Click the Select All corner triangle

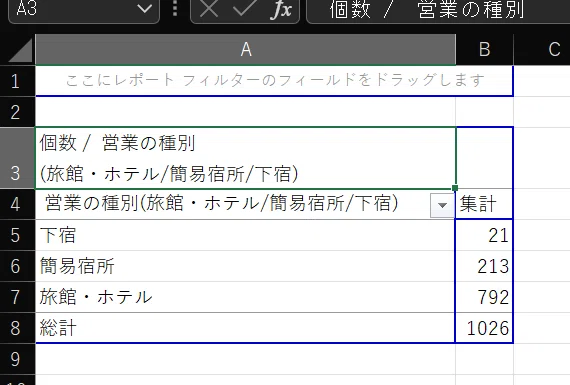(x=21, y=50)
